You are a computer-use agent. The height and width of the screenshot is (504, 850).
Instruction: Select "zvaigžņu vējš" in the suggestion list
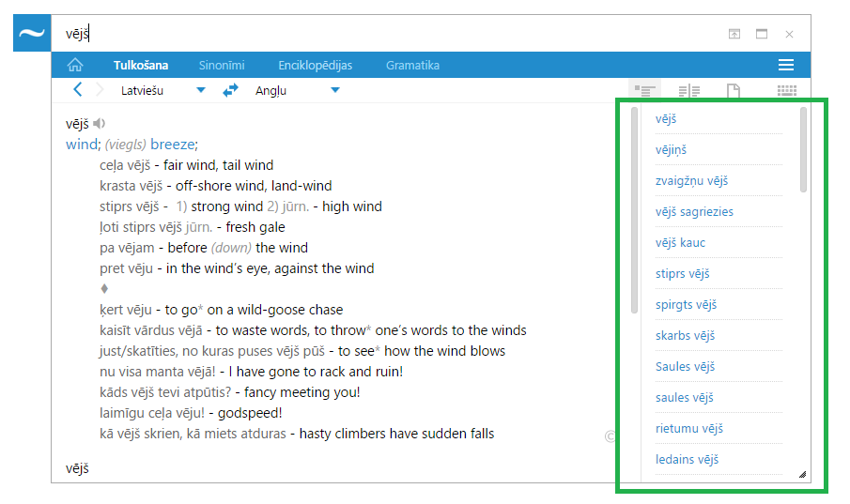point(691,181)
